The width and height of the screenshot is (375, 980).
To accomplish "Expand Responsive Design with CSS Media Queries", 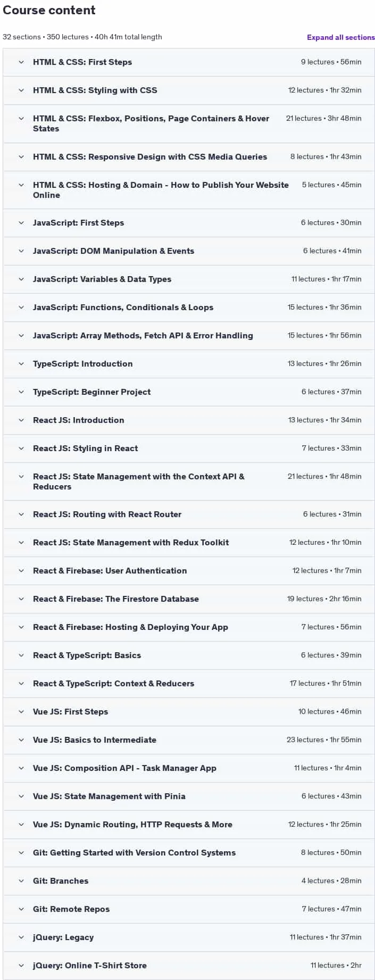I will pos(188,157).
